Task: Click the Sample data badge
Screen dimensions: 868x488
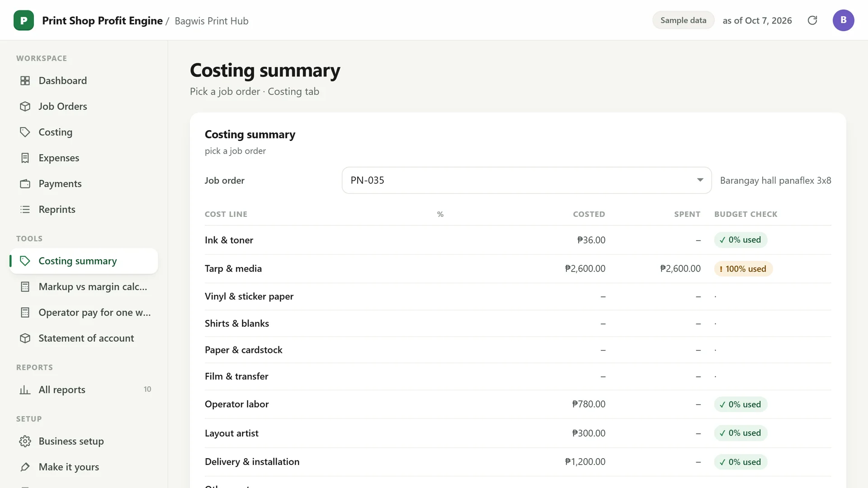Action: tap(683, 20)
